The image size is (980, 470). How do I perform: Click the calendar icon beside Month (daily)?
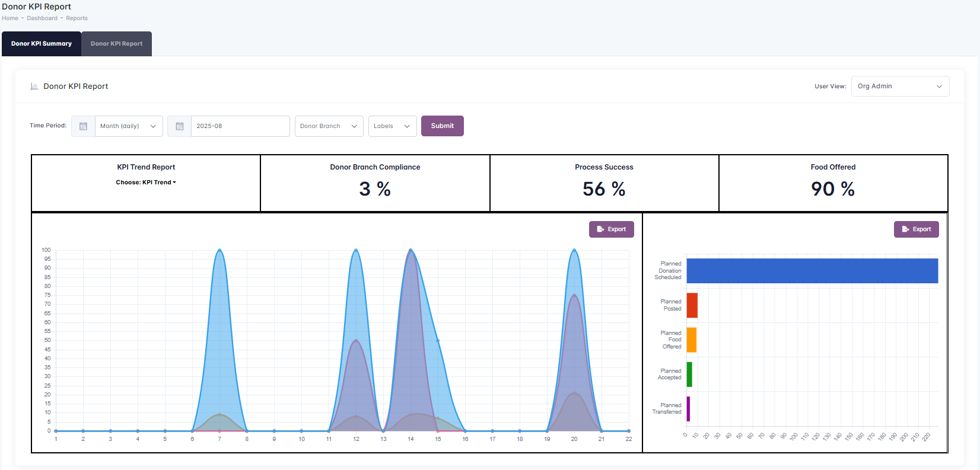(x=83, y=126)
